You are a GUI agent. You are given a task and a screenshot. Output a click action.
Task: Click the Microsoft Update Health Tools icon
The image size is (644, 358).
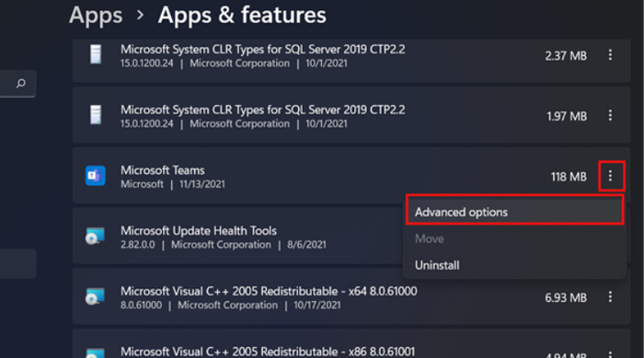click(x=96, y=237)
